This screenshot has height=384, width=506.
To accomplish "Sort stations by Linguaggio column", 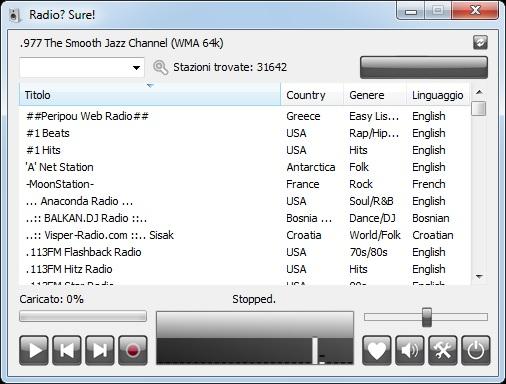I will coord(438,95).
